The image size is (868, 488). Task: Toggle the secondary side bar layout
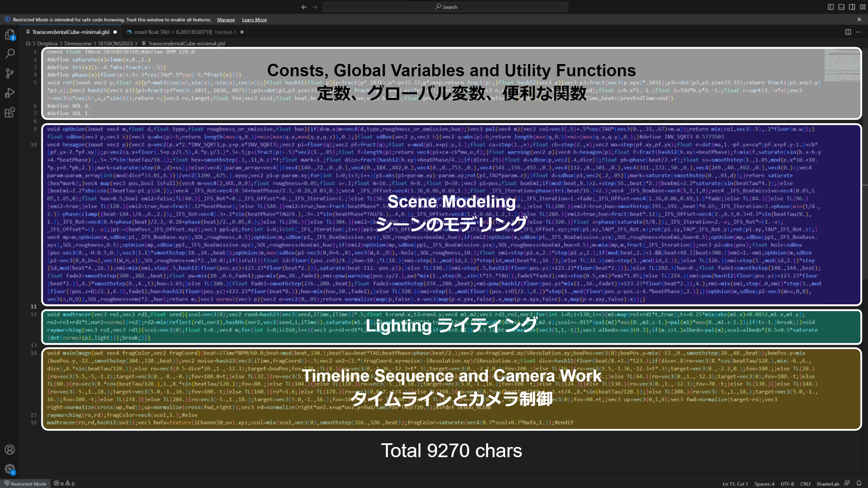[x=852, y=7]
